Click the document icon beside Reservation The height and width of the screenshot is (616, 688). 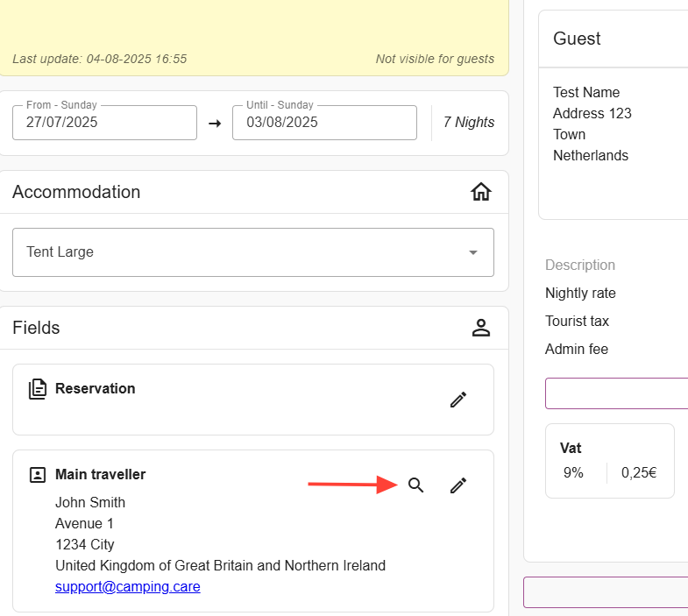37,389
